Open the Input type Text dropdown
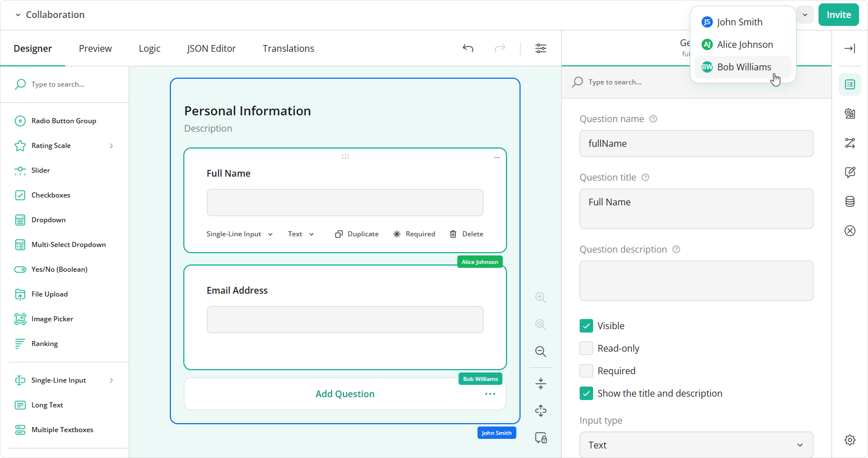Image resolution: width=868 pixels, height=458 pixels. (696, 445)
